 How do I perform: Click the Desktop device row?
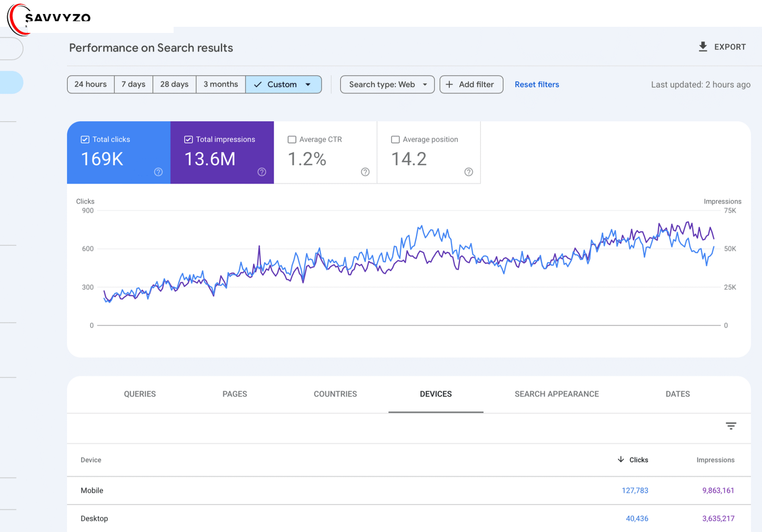click(x=409, y=519)
